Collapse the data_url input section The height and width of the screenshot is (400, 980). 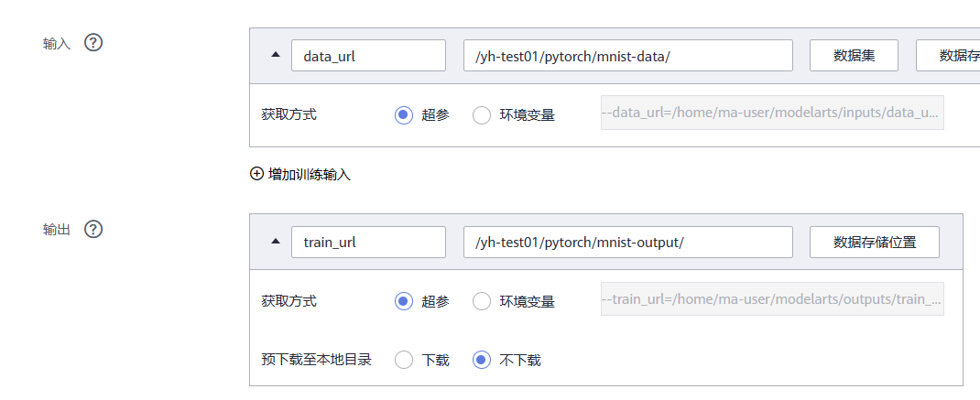click(276, 55)
